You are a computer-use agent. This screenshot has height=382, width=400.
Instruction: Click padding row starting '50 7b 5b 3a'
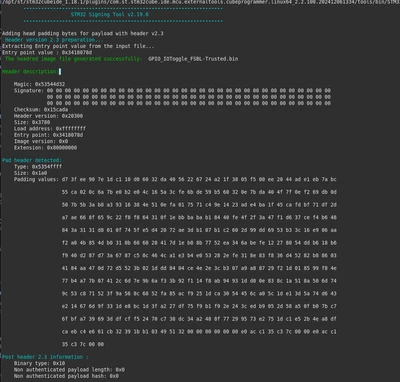coord(199,205)
